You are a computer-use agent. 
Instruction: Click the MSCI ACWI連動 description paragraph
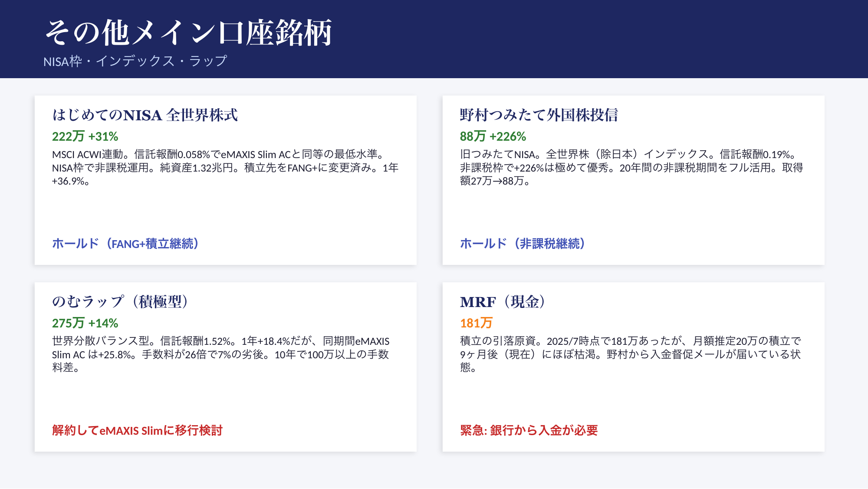(x=225, y=168)
